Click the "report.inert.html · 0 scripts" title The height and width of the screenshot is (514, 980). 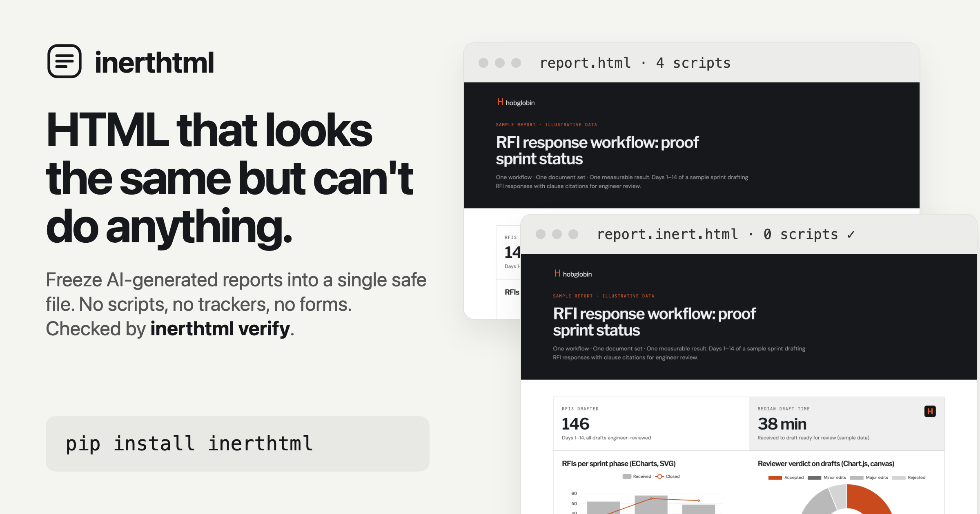tap(717, 234)
